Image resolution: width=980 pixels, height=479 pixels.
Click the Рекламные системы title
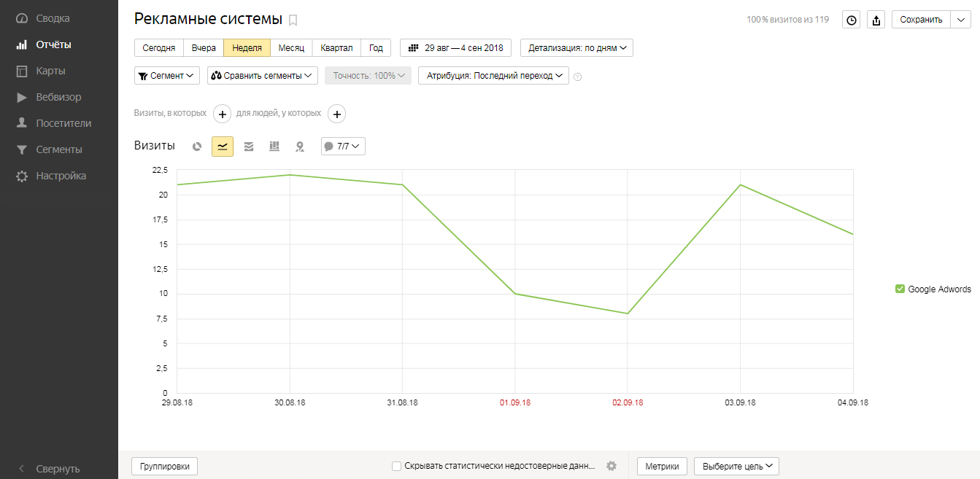click(x=208, y=20)
